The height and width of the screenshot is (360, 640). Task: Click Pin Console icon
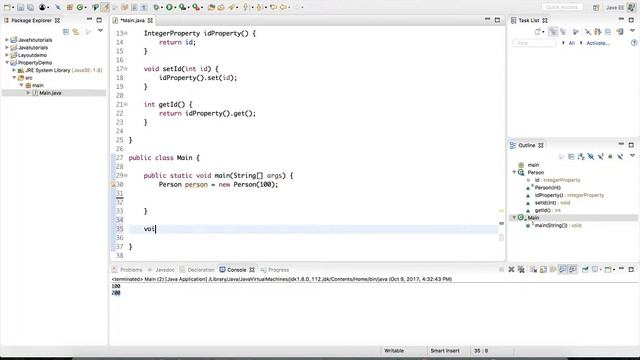(585, 269)
